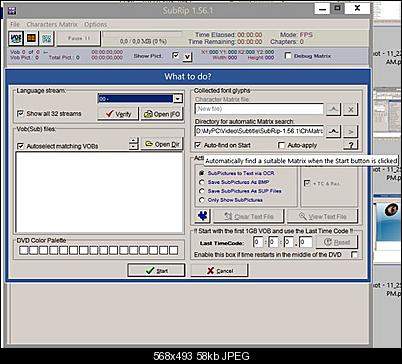Click the Matrix search directory field
This screenshot has height=364, width=402.
click(259, 131)
